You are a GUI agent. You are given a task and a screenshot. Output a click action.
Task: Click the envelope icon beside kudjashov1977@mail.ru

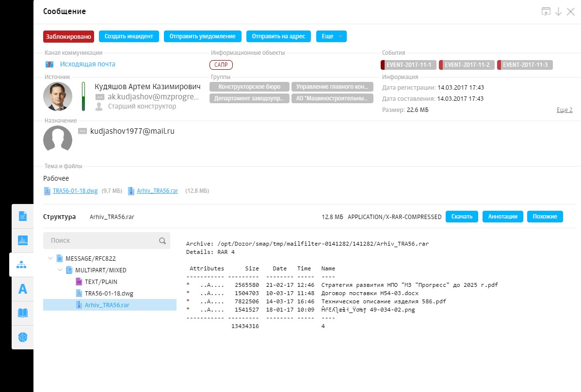[x=82, y=131]
